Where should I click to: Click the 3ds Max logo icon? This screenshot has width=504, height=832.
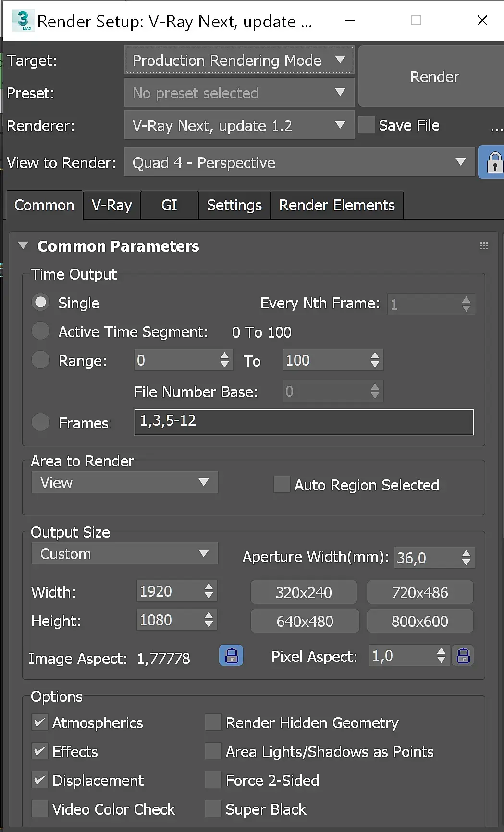23,21
